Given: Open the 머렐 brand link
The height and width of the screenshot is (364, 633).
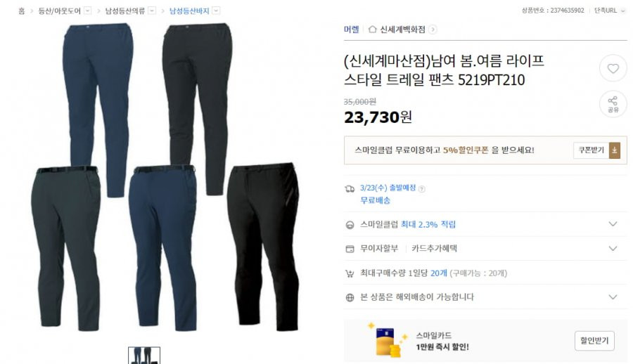Looking at the screenshot, I should [351, 30].
